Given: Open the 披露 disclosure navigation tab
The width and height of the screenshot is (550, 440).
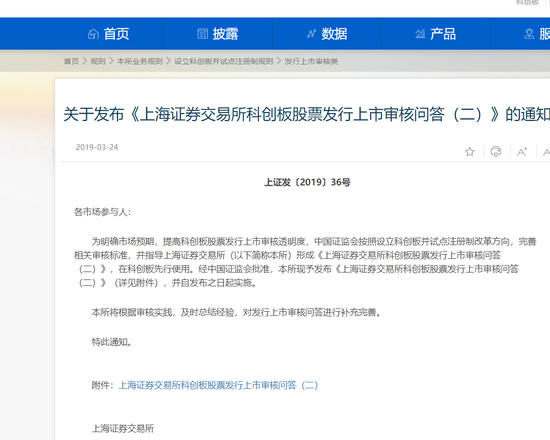Looking at the screenshot, I should pyautogui.click(x=218, y=34).
